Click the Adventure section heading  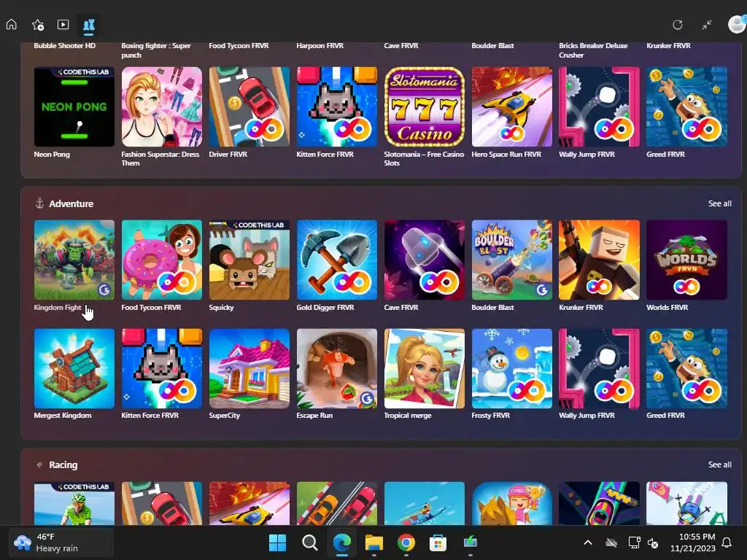71,204
